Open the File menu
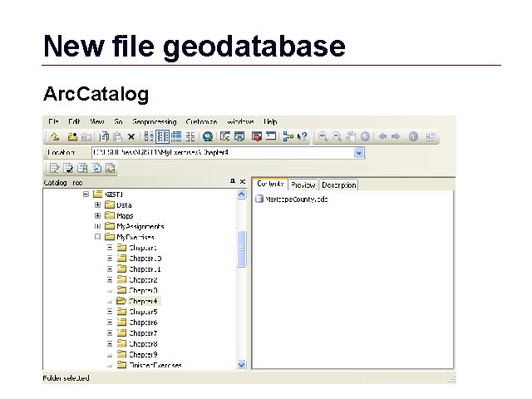 tap(53, 121)
